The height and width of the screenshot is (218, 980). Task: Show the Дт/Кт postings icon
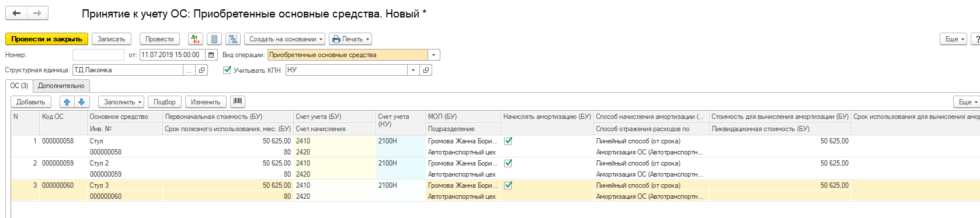[196, 39]
